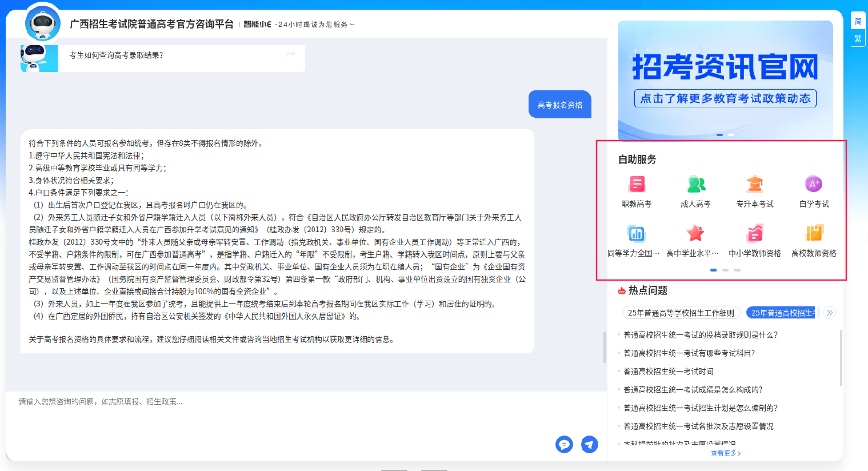The height and width of the screenshot is (471, 868).
Task: Open the 成人高考 service icon
Action: point(695,185)
